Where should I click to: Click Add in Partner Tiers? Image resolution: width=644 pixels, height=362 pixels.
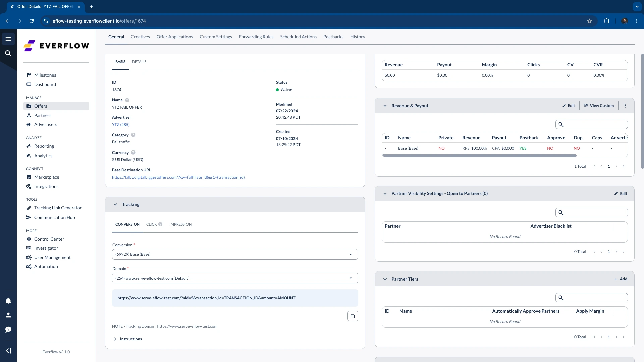pyautogui.click(x=621, y=279)
